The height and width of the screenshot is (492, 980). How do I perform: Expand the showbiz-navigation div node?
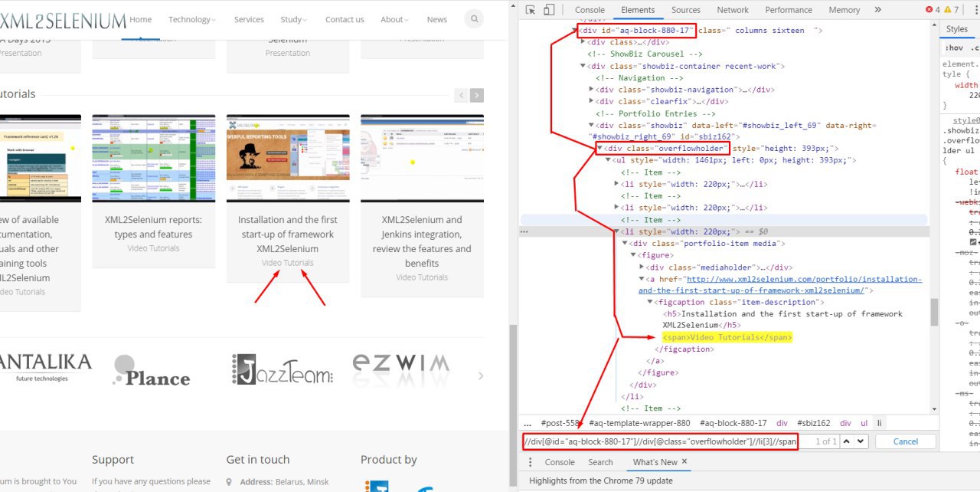point(591,90)
